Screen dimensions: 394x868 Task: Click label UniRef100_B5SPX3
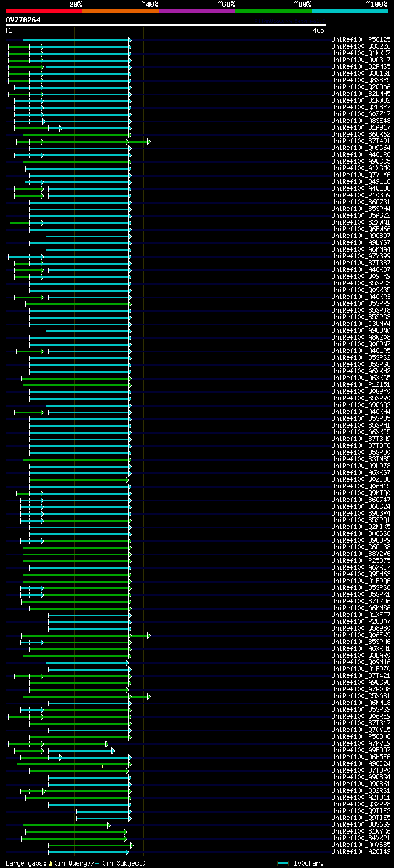click(x=361, y=284)
